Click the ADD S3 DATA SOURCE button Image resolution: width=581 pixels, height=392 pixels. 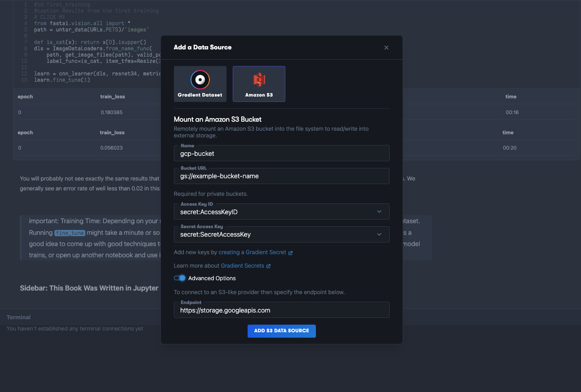point(281,331)
